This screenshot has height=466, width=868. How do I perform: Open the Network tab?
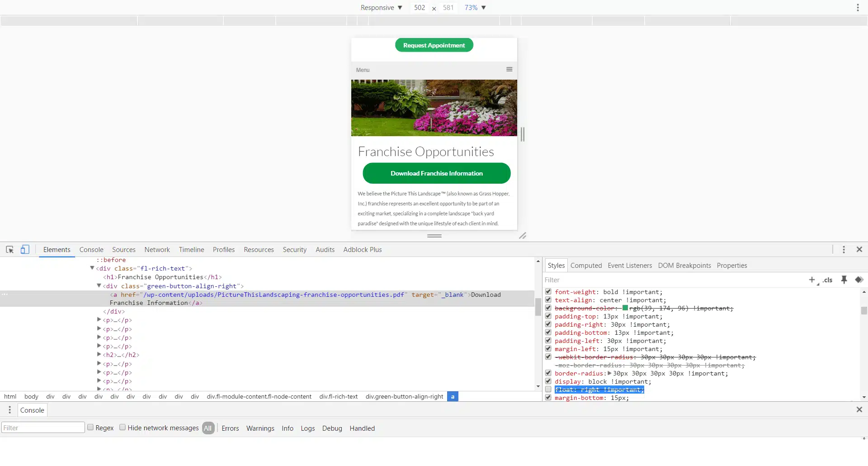coord(157,250)
